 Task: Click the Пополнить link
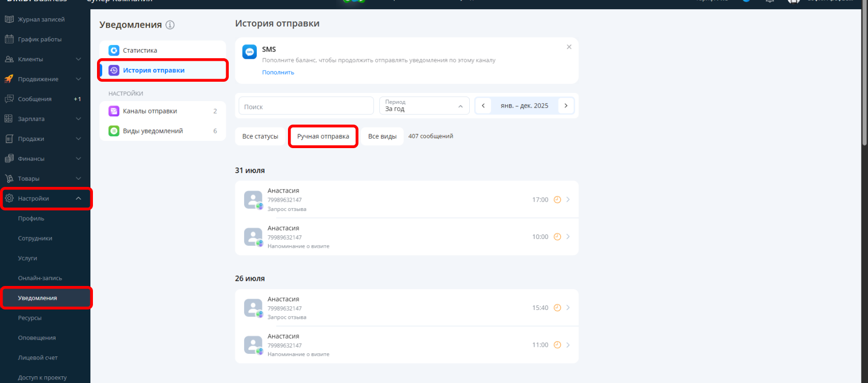click(x=278, y=73)
